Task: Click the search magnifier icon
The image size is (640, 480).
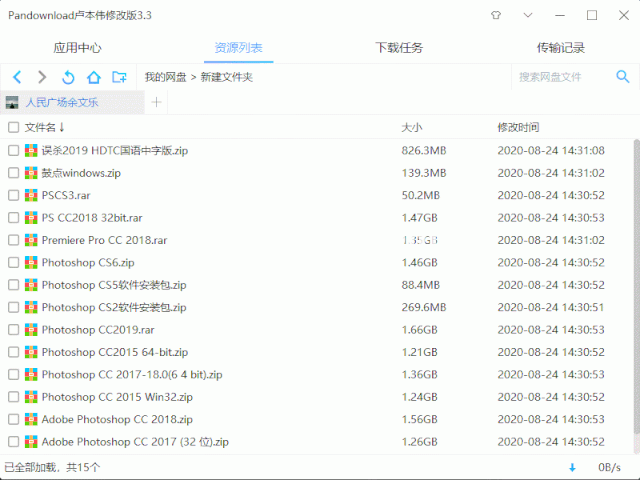Action: tap(621, 77)
